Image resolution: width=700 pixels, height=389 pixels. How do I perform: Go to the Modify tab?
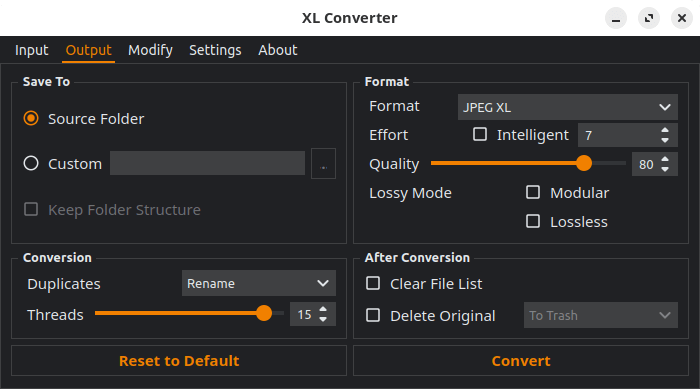tap(150, 50)
